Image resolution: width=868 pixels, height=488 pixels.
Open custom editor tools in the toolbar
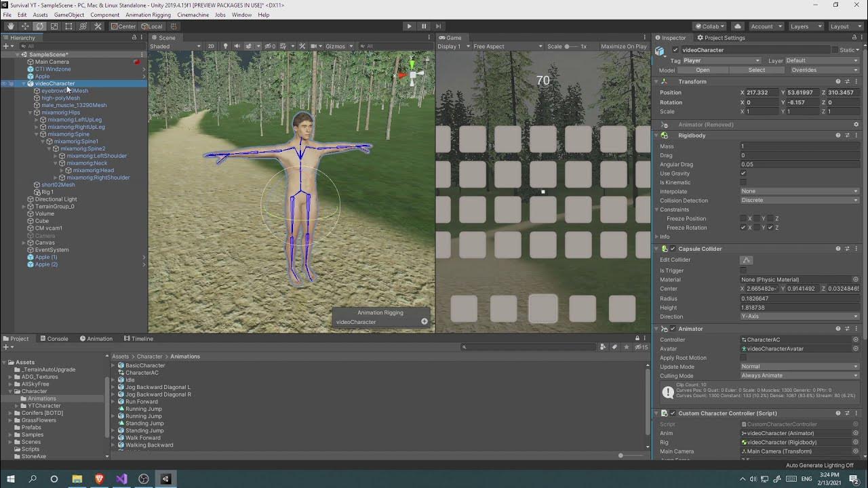[98, 26]
